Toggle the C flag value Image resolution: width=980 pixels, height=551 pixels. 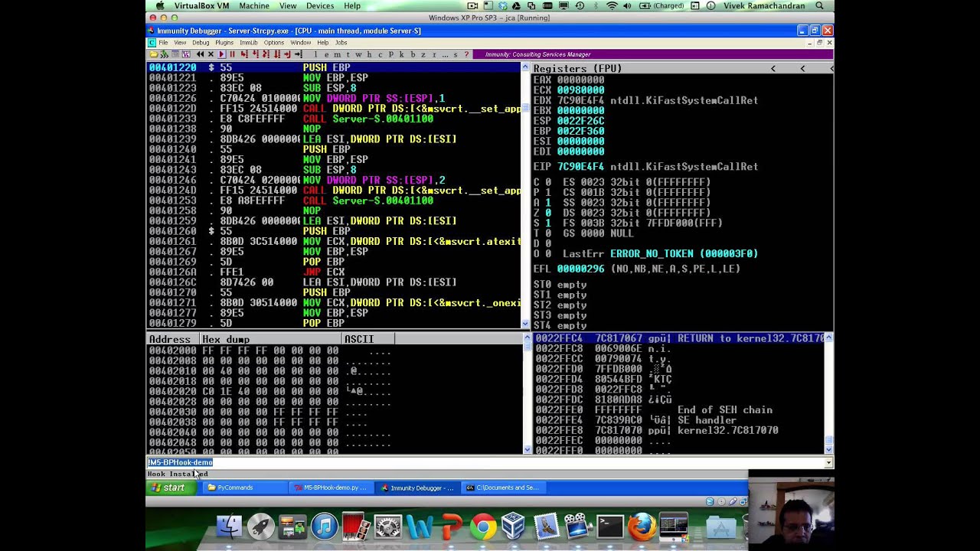click(x=548, y=182)
